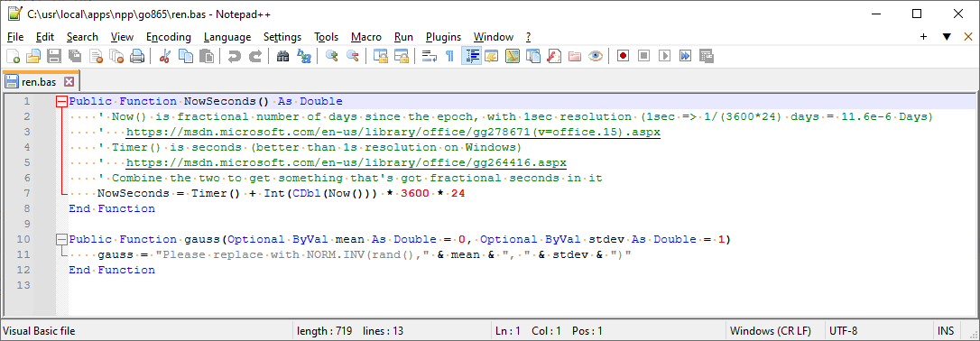980x341 pixels.
Task: Open the View menu
Action: coord(123,37)
